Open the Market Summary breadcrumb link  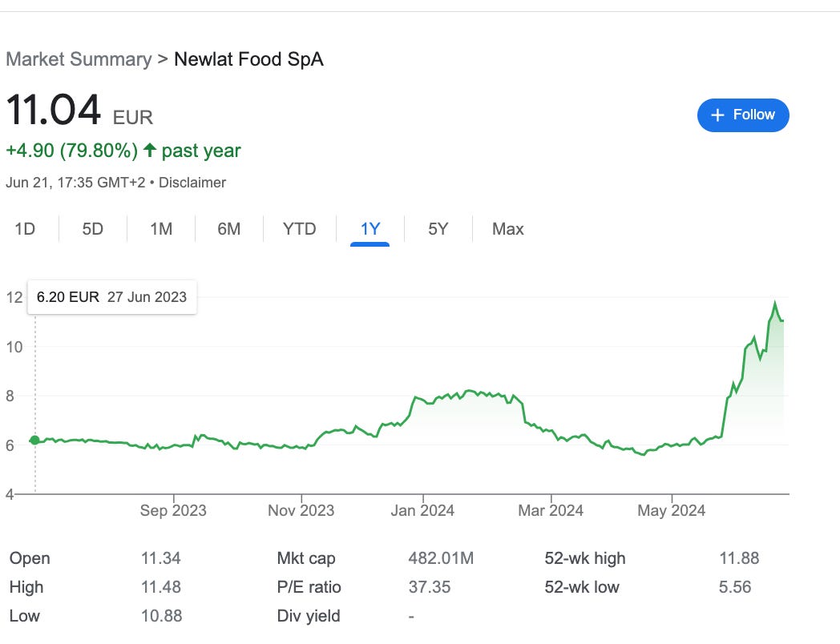pos(79,59)
